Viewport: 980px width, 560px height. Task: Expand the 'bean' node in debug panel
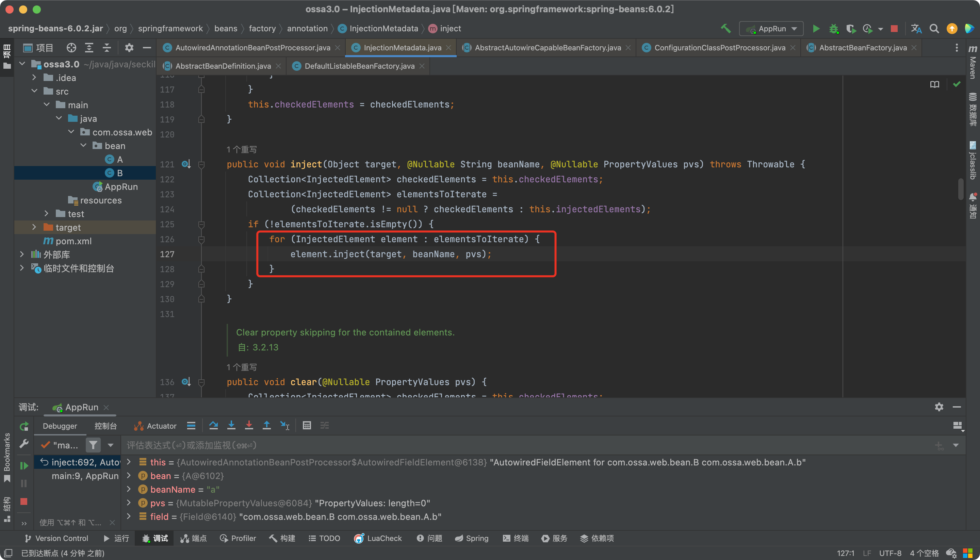click(131, 476)
